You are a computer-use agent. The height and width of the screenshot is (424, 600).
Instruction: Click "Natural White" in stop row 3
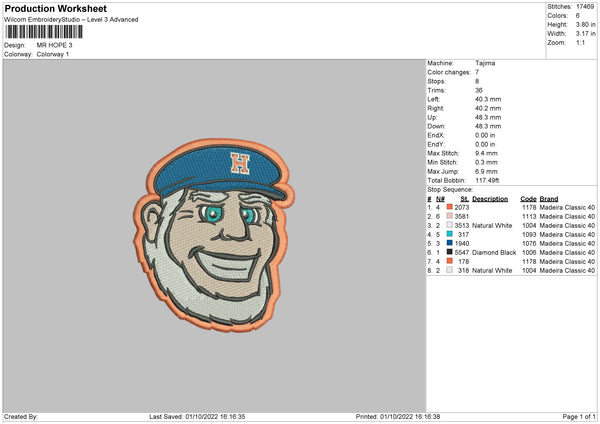click(492, 225)
